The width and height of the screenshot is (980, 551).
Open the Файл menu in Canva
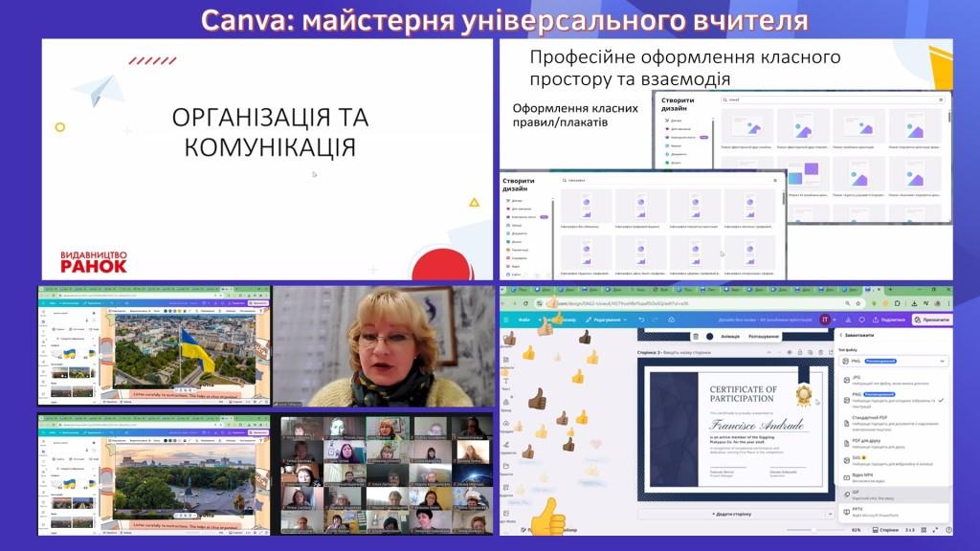click(524, 320)
